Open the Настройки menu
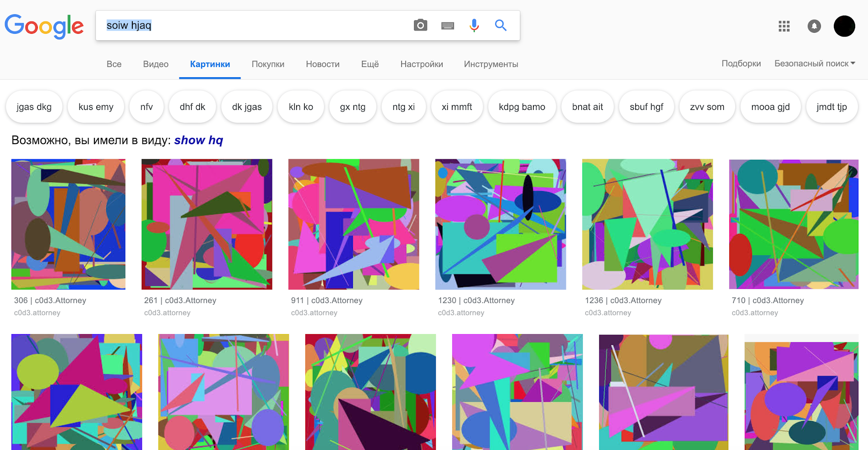Screen dimensions: 868x450 421,64
